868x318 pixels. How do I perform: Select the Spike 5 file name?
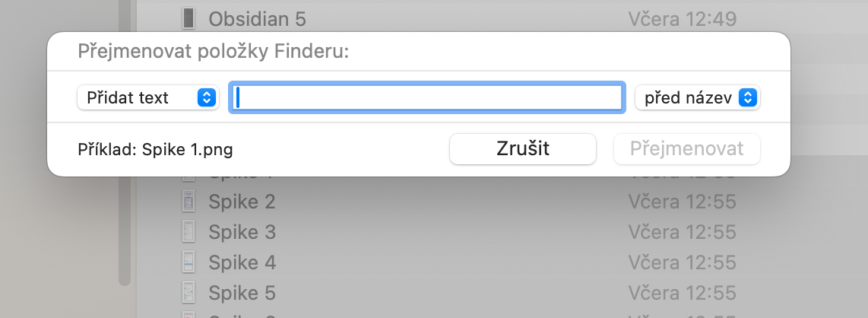coord(242,292)
